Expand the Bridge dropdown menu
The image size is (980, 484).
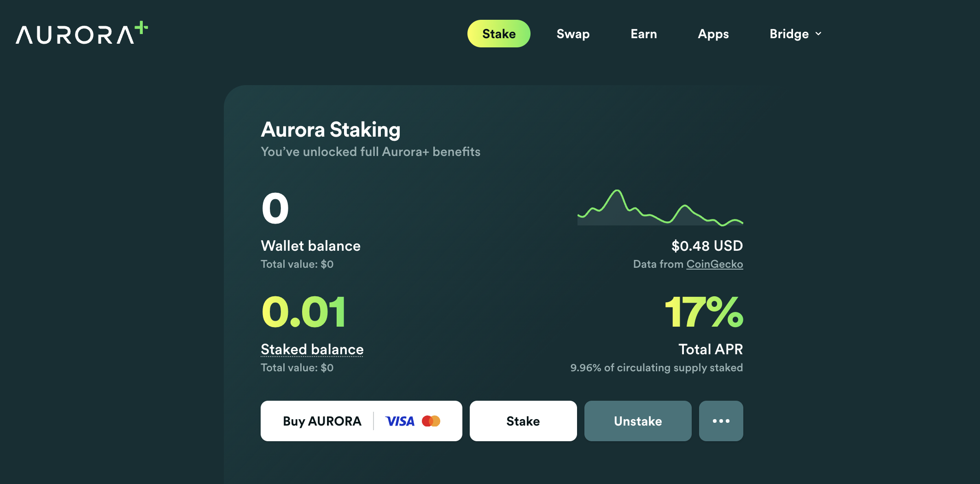point(789,34)
